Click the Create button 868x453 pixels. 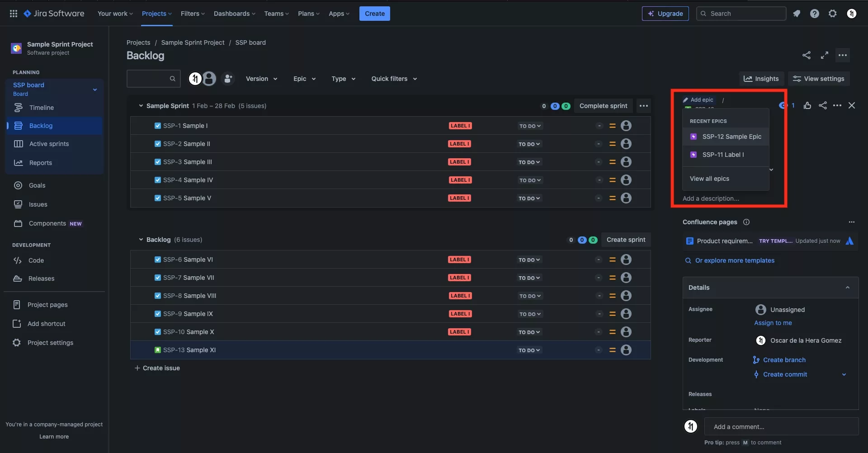[375, 14]
